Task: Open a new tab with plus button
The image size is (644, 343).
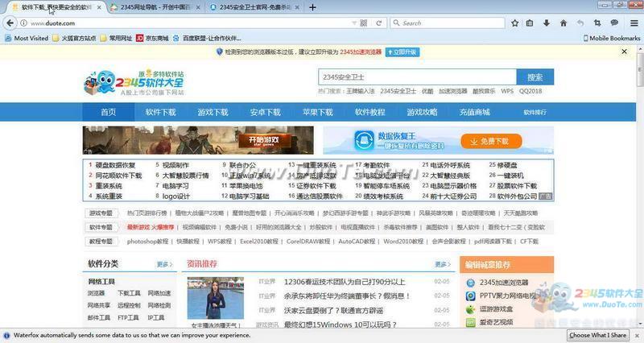Action: [x=312, y=7]
